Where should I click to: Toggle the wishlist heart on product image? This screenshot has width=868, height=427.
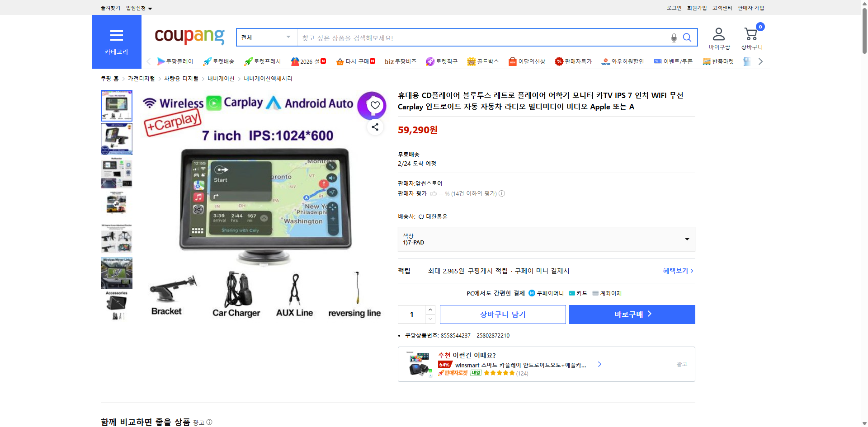(x=374, y=105)
